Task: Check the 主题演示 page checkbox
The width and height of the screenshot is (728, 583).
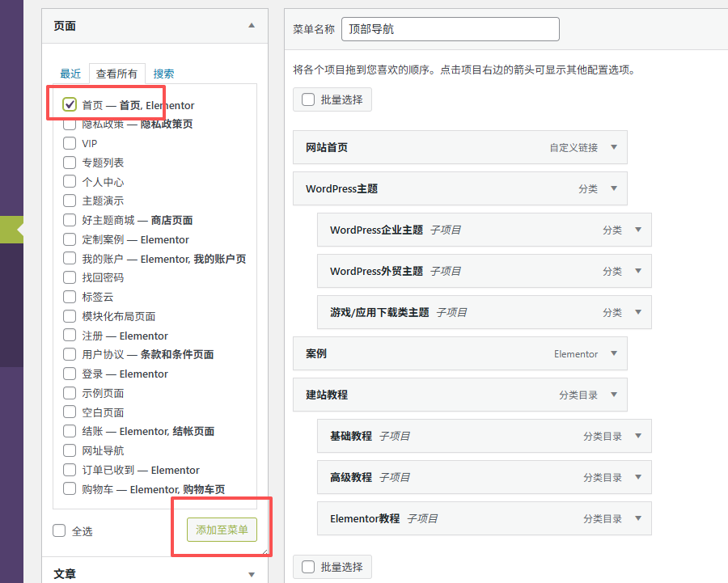Action: (x=70, y=201)
